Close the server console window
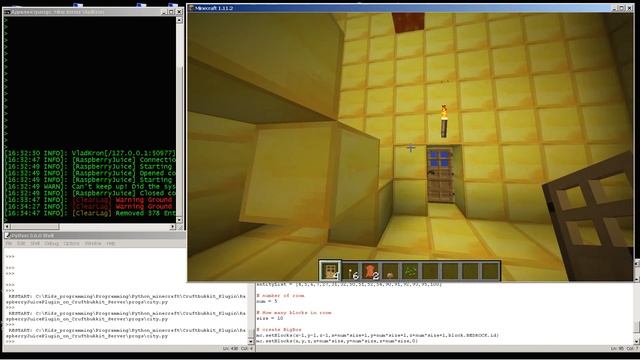Image resolution: width=640 pixels, height=360 pixels. 179,12
